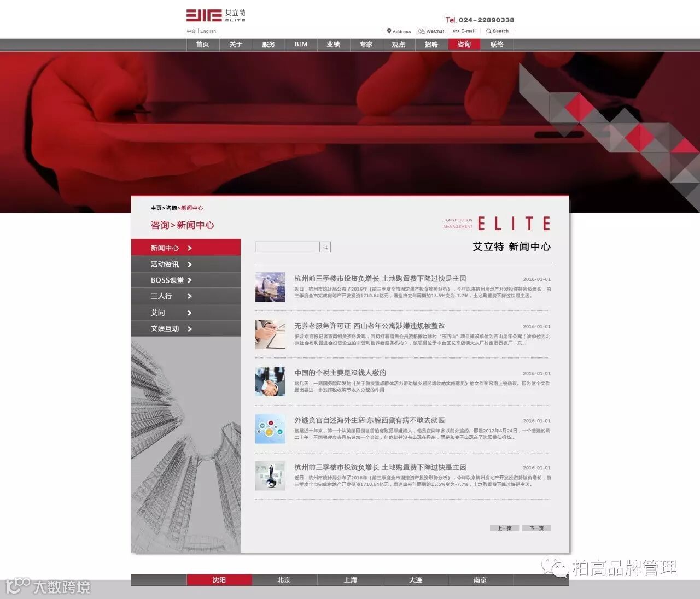700x599 pixels.
Task: Focus the news search input field
Action: click(287, 247)
